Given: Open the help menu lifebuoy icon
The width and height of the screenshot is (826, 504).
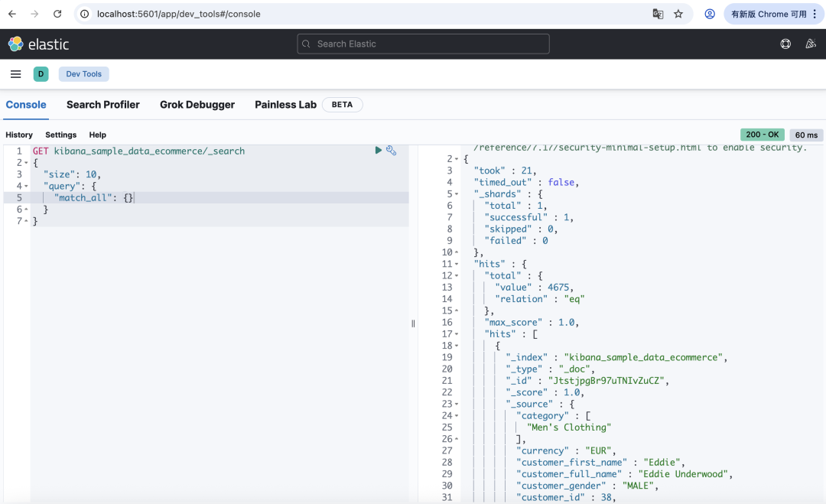Looking at the screenshot, I should click(x=785, y=44).
